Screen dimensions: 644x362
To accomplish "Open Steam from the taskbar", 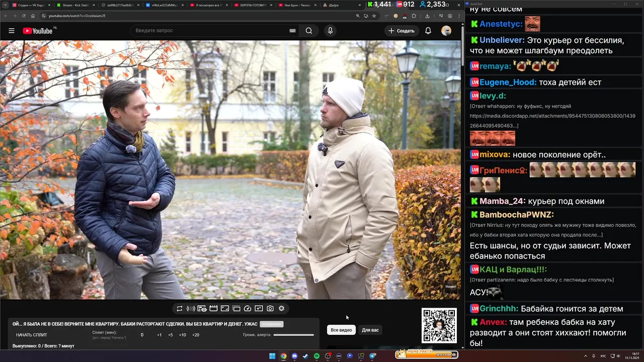I will pyautogui.click(x=305, y=356).
